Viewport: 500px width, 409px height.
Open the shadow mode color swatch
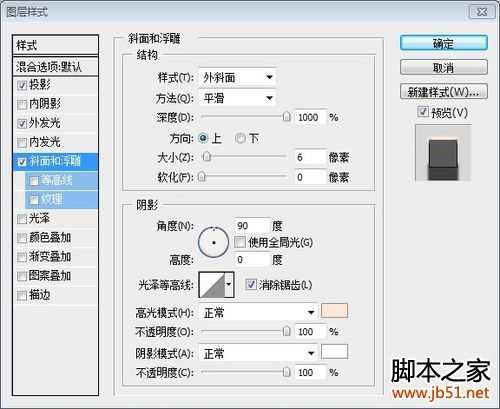(334, 352)
